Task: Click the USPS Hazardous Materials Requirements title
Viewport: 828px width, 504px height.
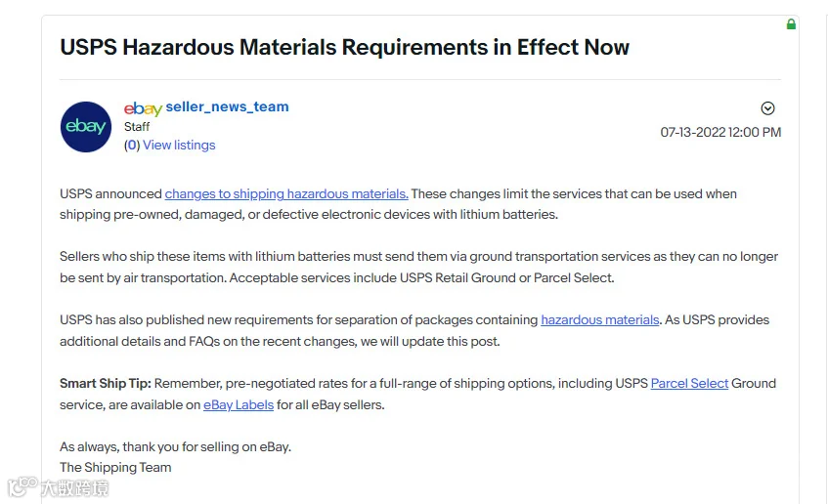Action: coord(344,47)
